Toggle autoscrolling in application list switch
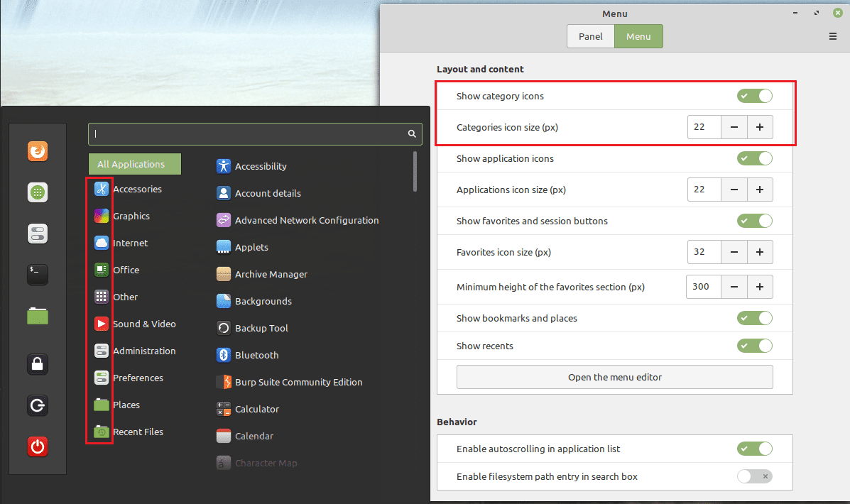Image resolution: width=850 pixels, height=504 pixels. pyautogui.click(x=755, y=449)
